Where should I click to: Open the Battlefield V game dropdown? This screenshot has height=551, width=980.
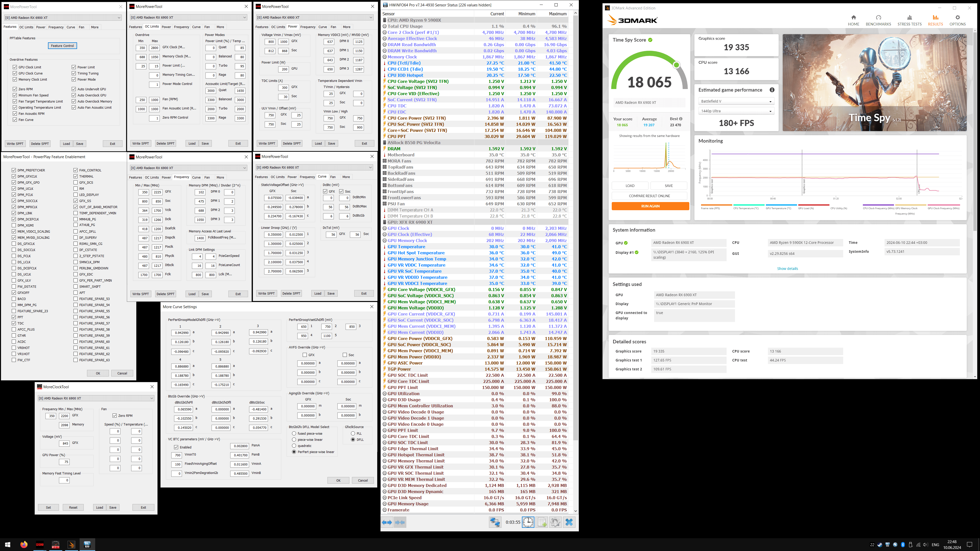pyautogui.click(x=736, y=101)
